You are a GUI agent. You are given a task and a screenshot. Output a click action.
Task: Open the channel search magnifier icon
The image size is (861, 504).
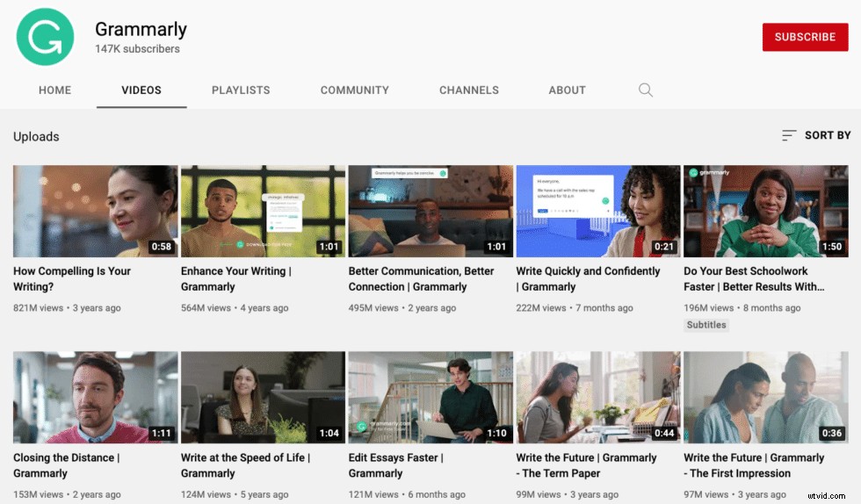click(x=645, y=90)
